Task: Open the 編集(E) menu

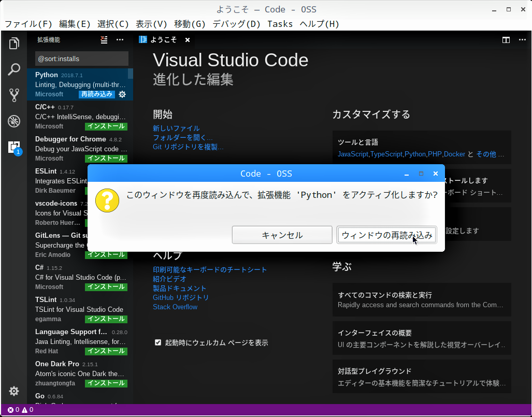Action: [x=75, y=24]
